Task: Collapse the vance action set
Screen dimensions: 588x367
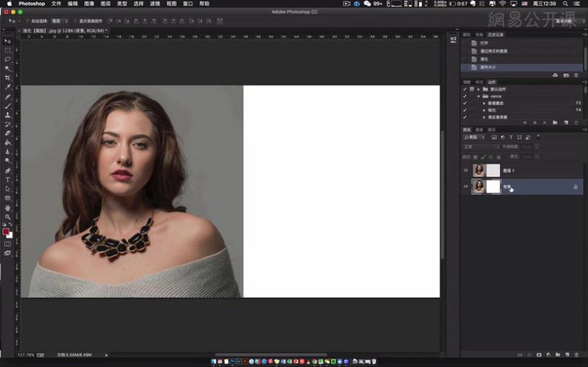Action: pyautogui.click(x=479, y=96)
